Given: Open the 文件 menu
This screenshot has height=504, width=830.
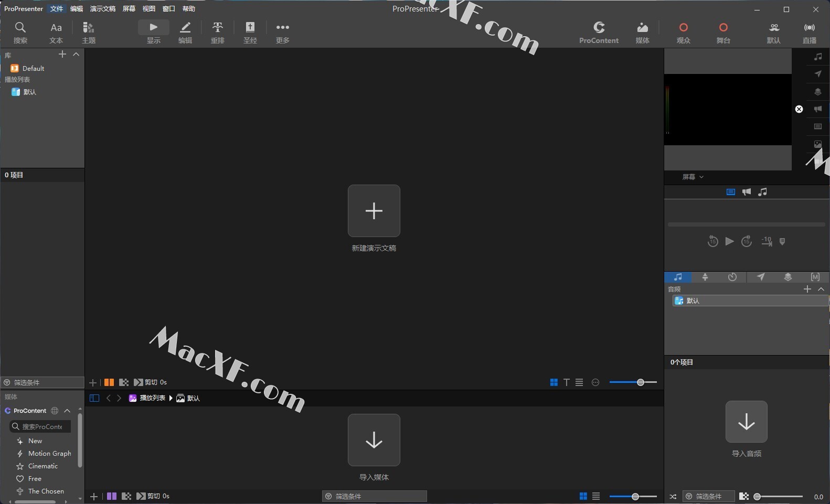Looking at the screenshot, I should (57, 9).
